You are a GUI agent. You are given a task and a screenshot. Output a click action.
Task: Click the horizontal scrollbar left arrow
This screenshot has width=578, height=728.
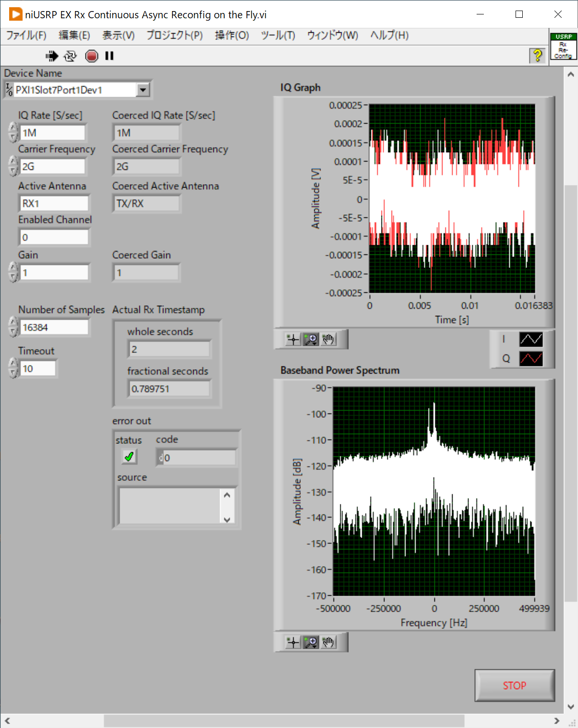click(7, 721)
